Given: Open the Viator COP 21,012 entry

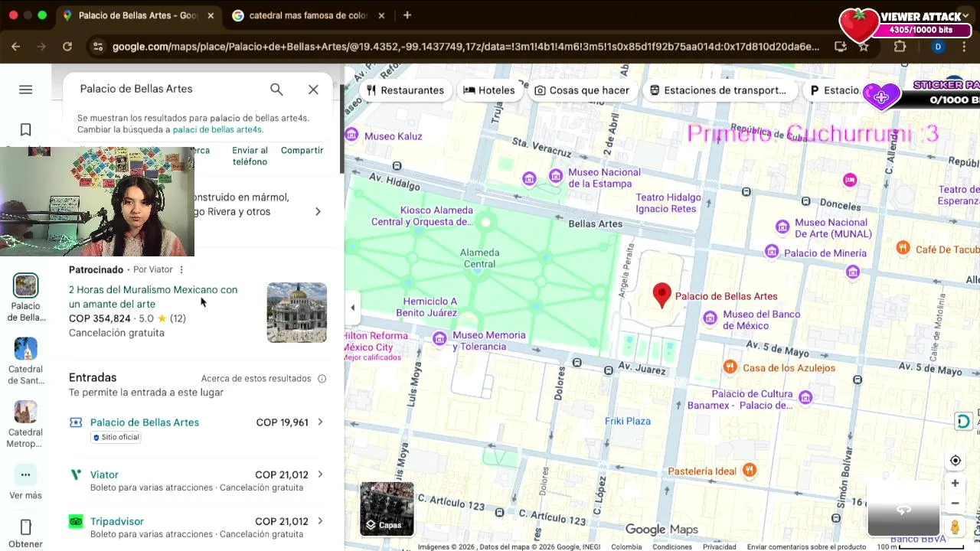Looking at the screenshot, I should [198, 481].
